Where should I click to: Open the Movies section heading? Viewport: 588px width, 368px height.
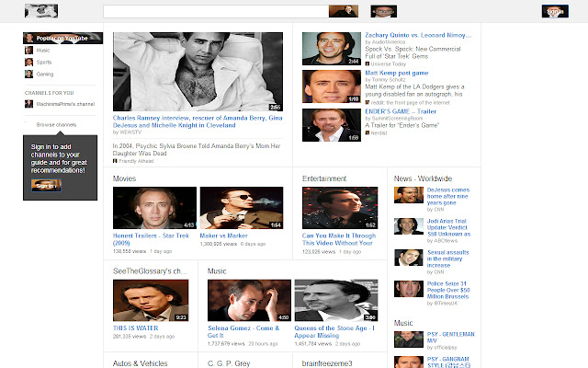pos(125,178)
